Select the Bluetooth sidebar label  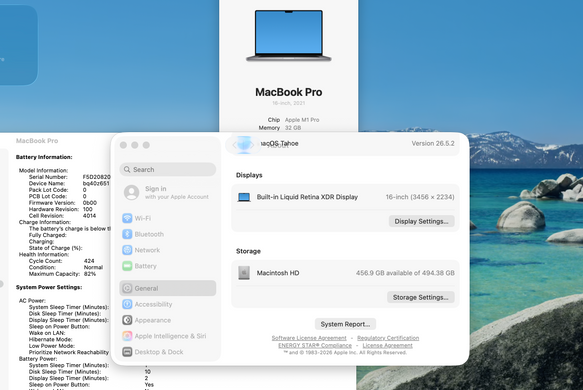point(149,234)
